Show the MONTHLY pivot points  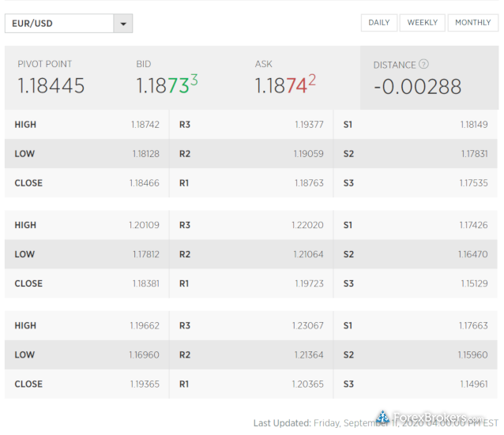point(473,23)
